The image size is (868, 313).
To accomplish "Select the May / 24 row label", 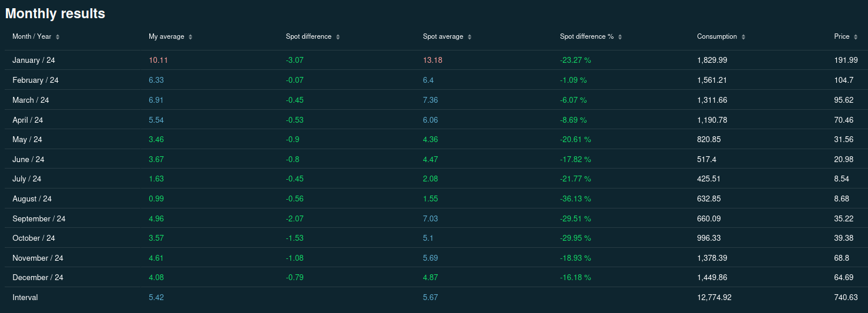I will tap(27, 140).
